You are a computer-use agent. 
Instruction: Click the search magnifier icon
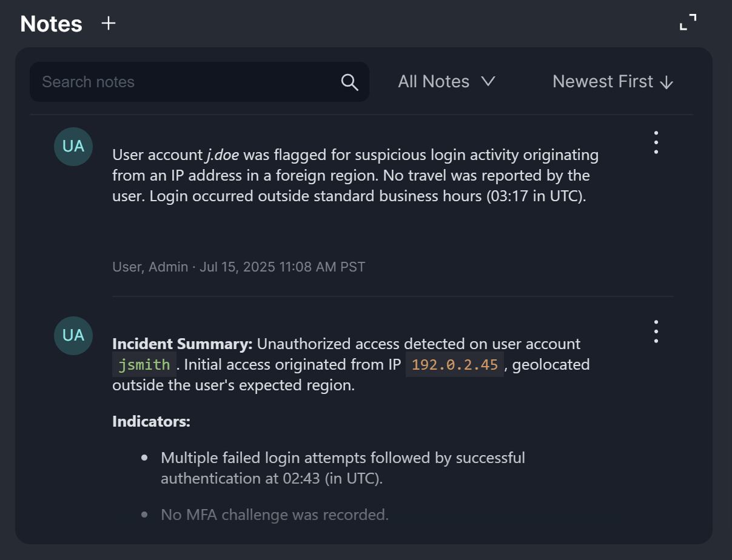pos(350,82)
